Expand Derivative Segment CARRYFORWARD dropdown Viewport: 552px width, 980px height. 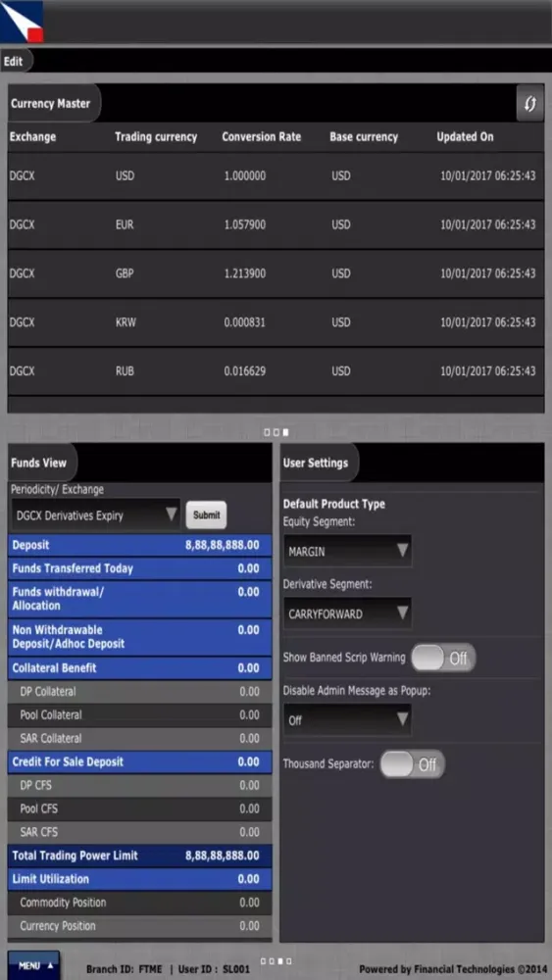pyautogui.click(x=348, y=613)
